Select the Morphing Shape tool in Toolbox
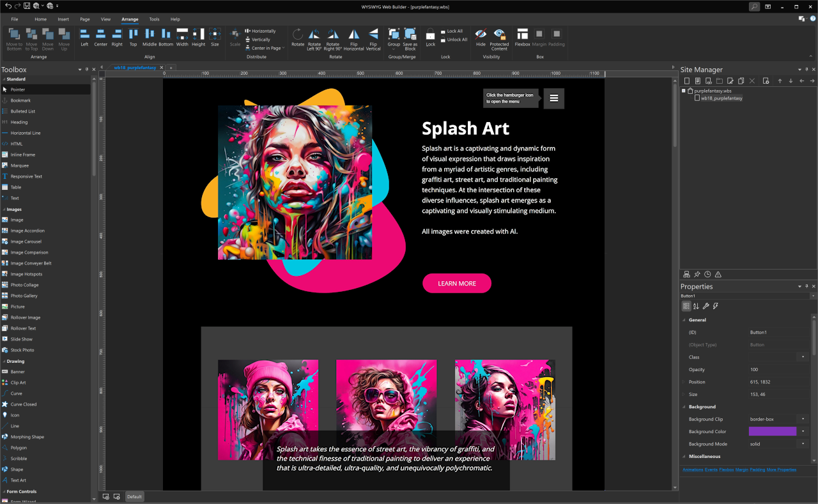This screenshot has width=818, height=504. pyautogui.click(x=27, y=437)
